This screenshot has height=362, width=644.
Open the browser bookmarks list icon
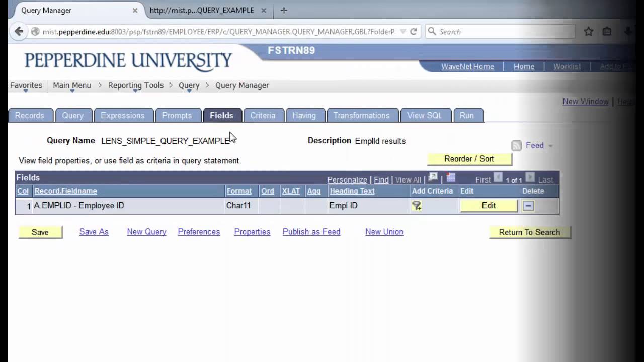607,31
